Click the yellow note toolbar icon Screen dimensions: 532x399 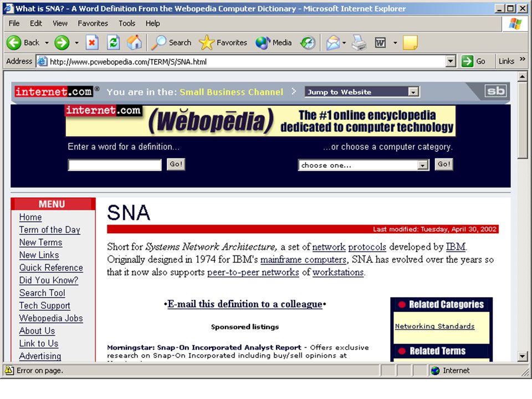tap(410, 43)
